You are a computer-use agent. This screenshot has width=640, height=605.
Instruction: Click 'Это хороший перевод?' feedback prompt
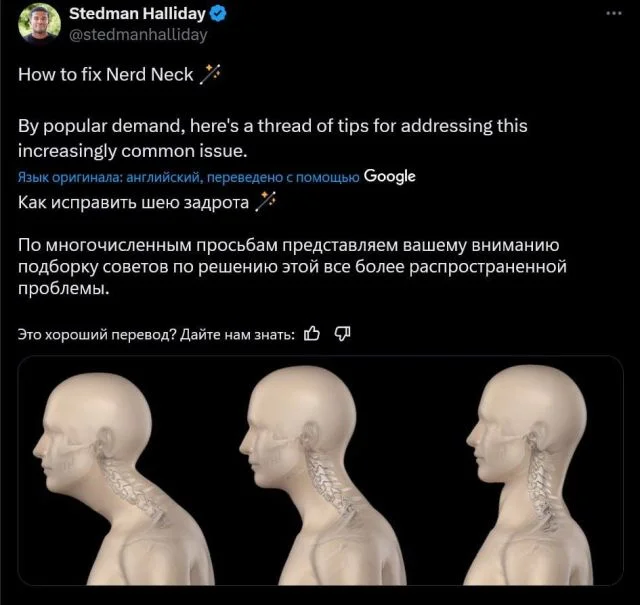pos(97,335)
